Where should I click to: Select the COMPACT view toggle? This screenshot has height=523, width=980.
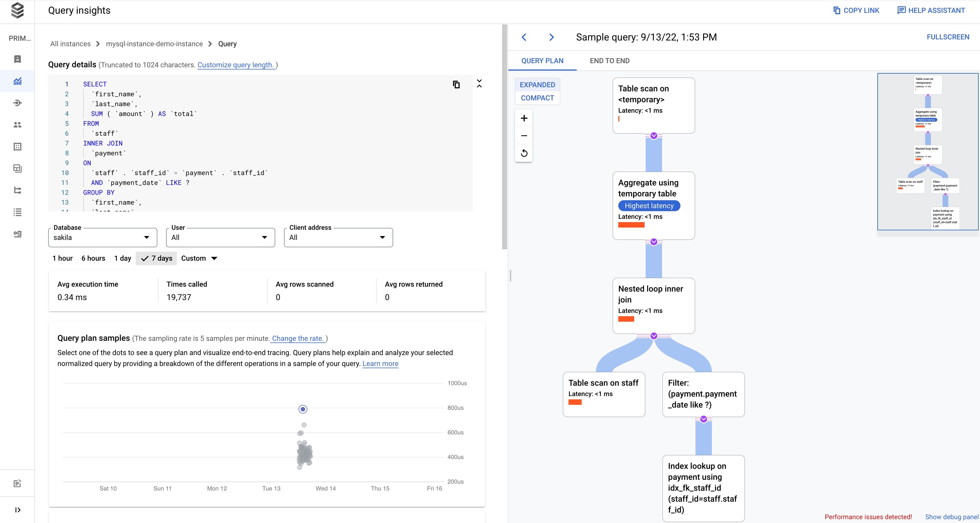tap(537, 98)
